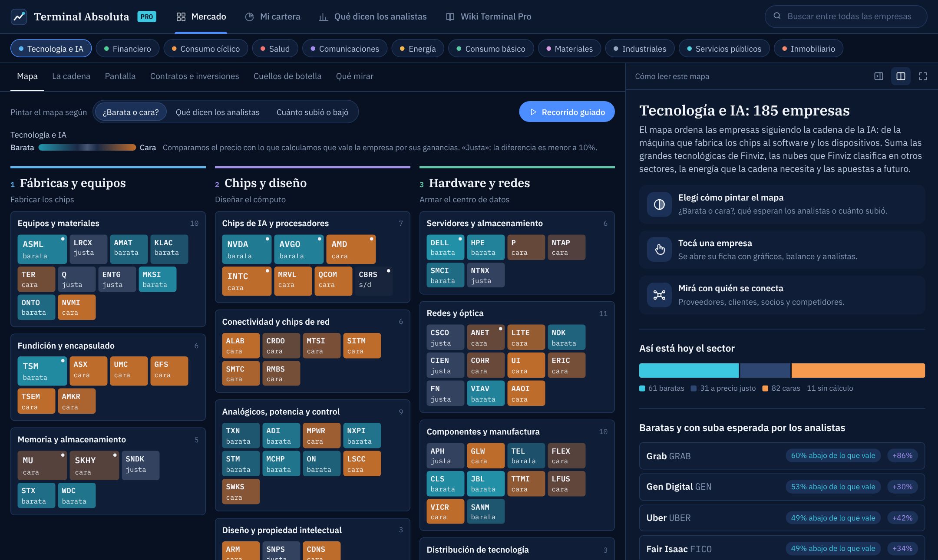Click the analysts bar chart icon
938x560 pixels.
tap(324, 17)
